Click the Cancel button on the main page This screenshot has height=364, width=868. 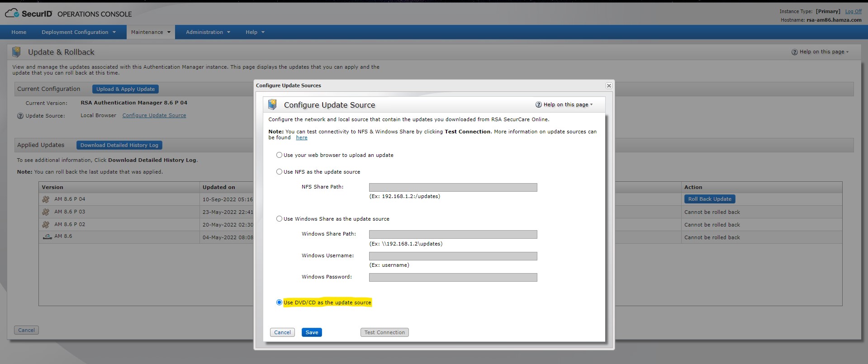[26, 330]
